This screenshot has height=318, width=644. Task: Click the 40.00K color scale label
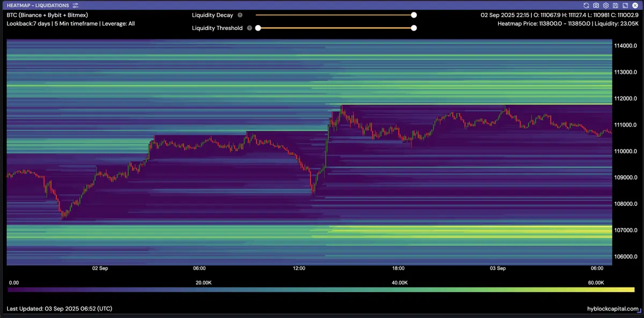(x=399, y=282)
